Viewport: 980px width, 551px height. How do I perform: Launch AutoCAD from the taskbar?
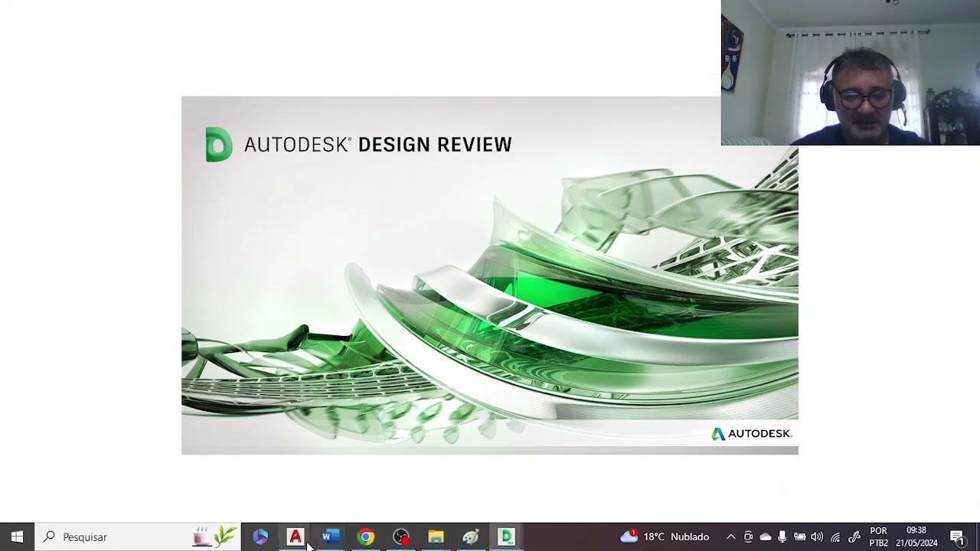tap(296, 536)
